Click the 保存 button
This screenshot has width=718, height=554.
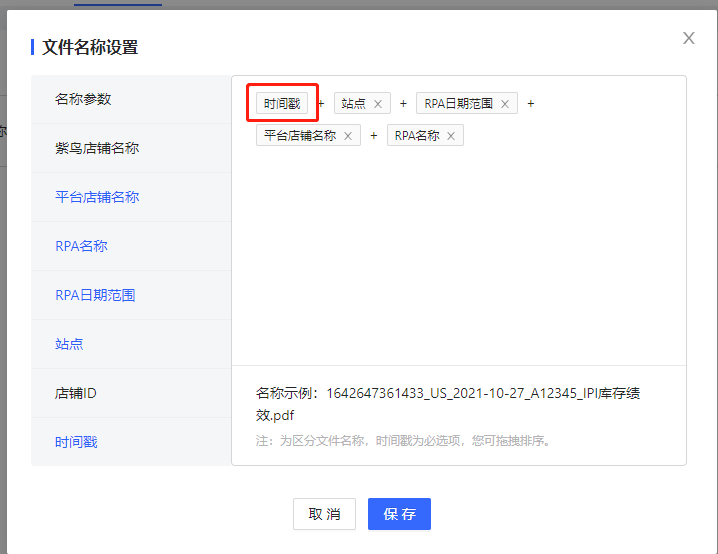point(399,514)
